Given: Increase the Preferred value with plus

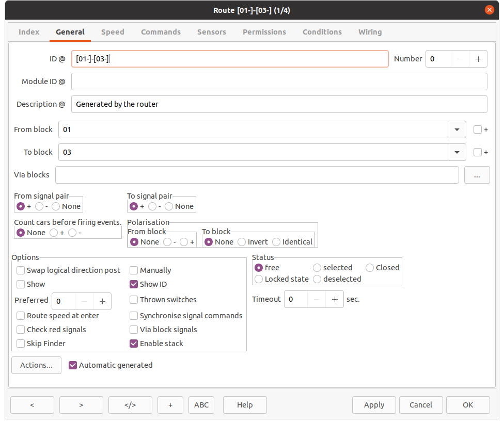Looking at the screenshot, I should click(x=102, y=301).
